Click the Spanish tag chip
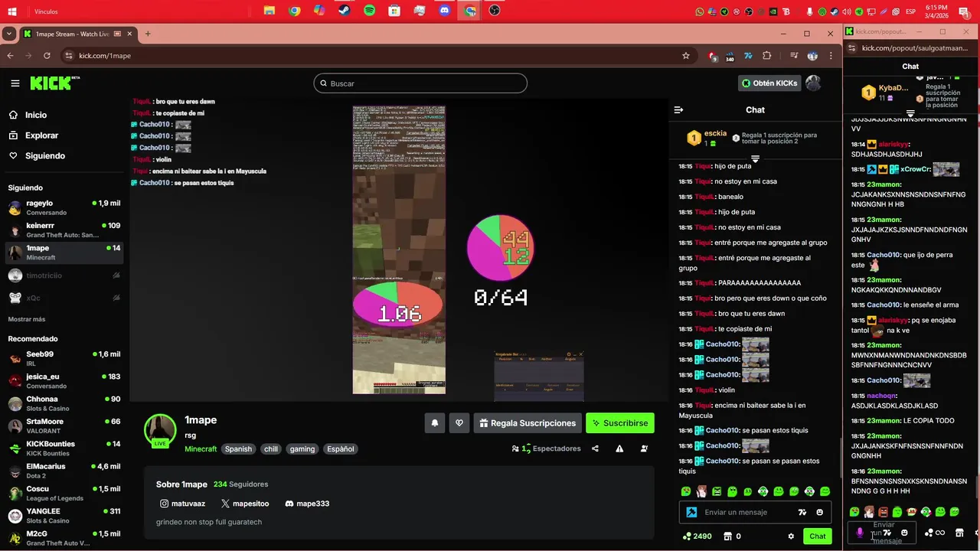 point(238,449)
